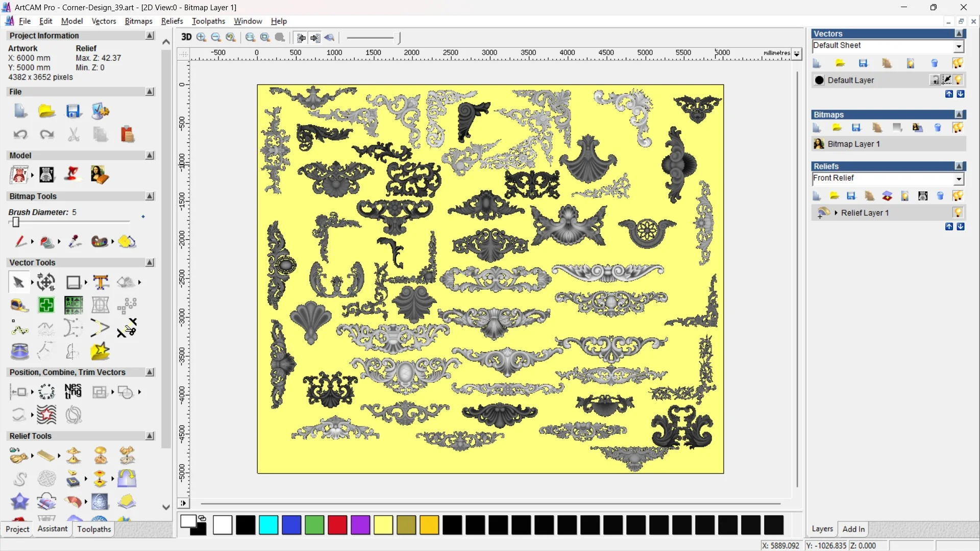Toggle Relief Layer 1 visibility bulb
Viewport: 980px width, 551px height.
[958, 213]
